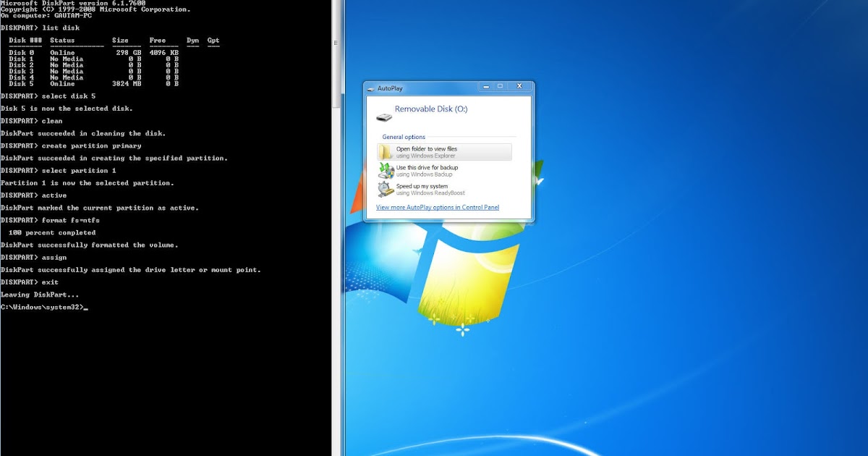Click 'Partition 1 is now the selected partition.' line
This screenshot has height=456, width=868.
[87, 183]
